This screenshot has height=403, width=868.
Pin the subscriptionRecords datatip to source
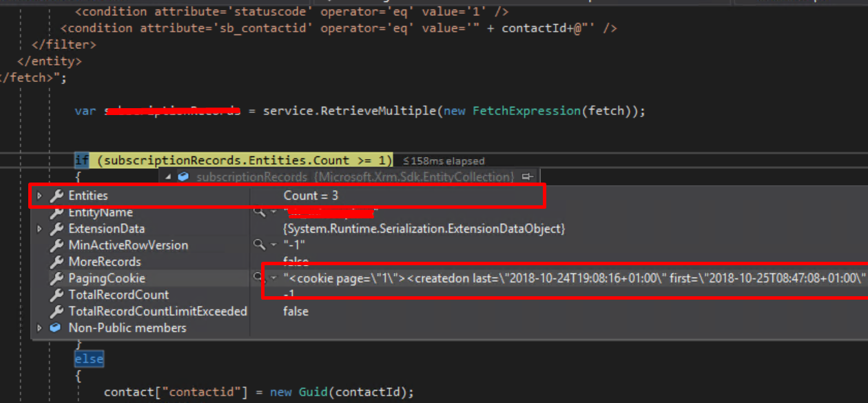click(528, 177)
